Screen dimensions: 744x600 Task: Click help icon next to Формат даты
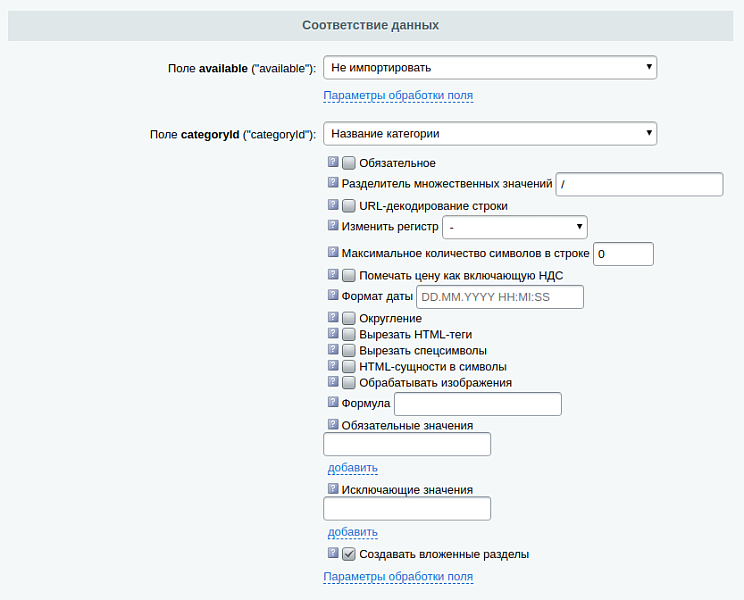[x=333, y=296]
